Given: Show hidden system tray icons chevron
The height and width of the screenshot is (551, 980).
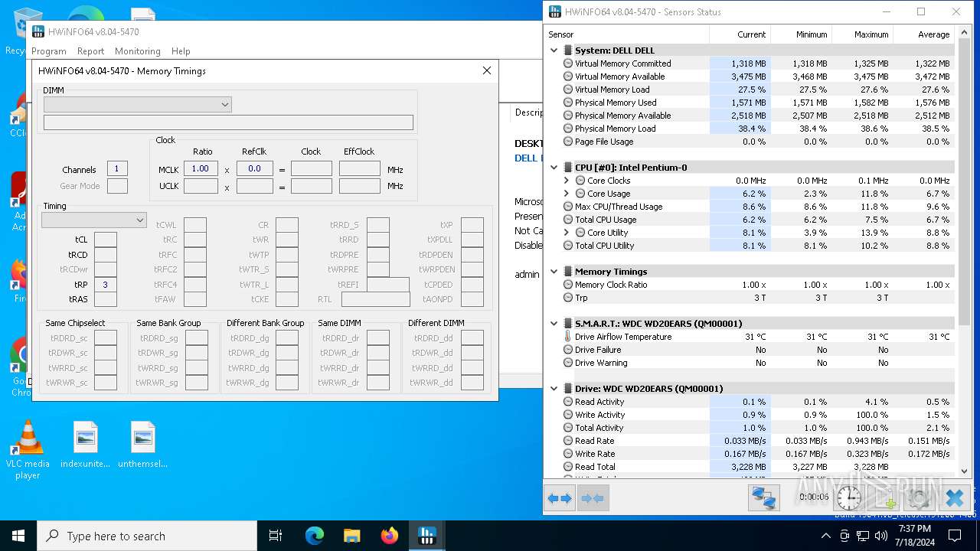Looking at the screenshot, I should tap(825, 536).
